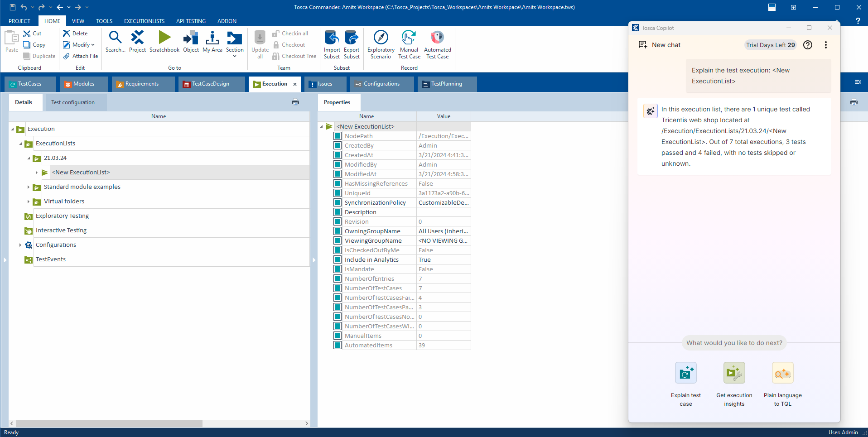Click the Trial Days Left 29 badge
868x437 pixels.
click(771, 45)
